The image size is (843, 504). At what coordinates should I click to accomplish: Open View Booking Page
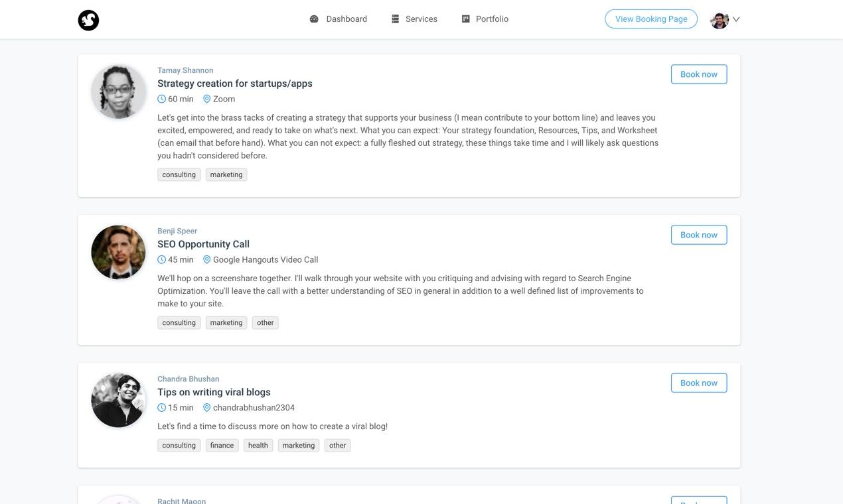point(651,19)
